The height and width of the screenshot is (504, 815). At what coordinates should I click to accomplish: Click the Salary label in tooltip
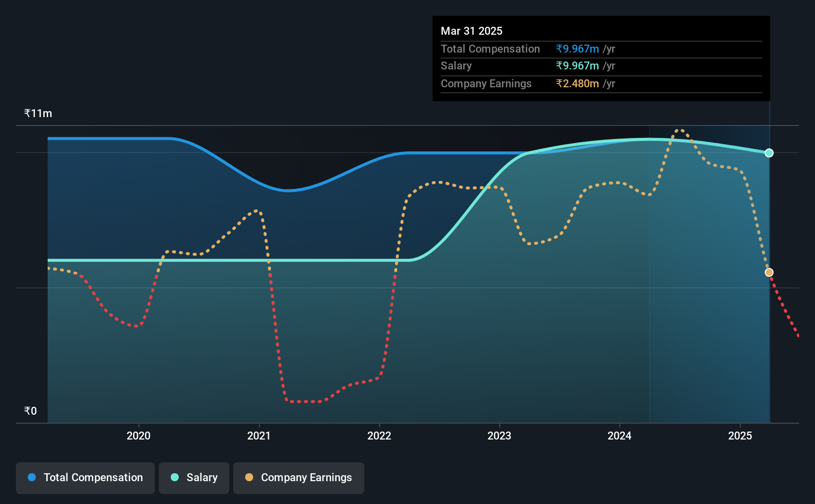click(456, 65)
